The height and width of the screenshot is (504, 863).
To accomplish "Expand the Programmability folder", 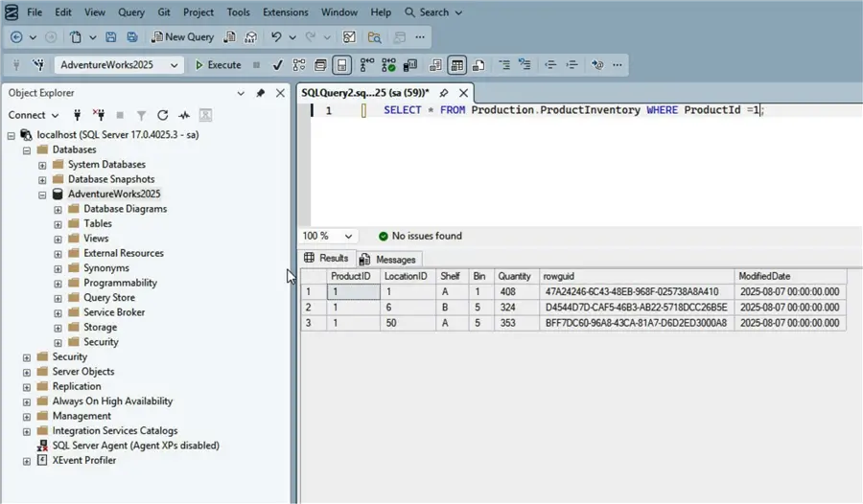I will point(58,284).
